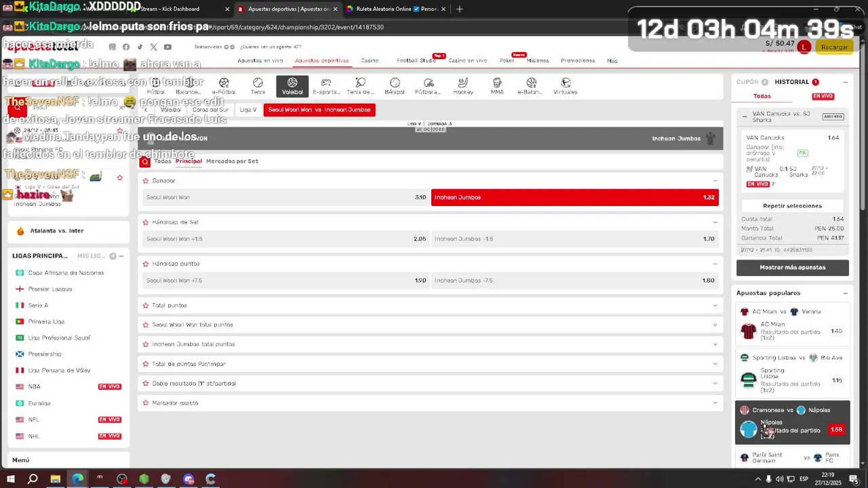Open the E-sports category icon

[x=326, y=86]
